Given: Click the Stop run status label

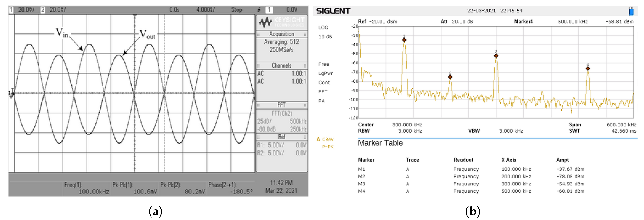Looking at the screenshot, I should pyautogui.click(x=236, y=10).
